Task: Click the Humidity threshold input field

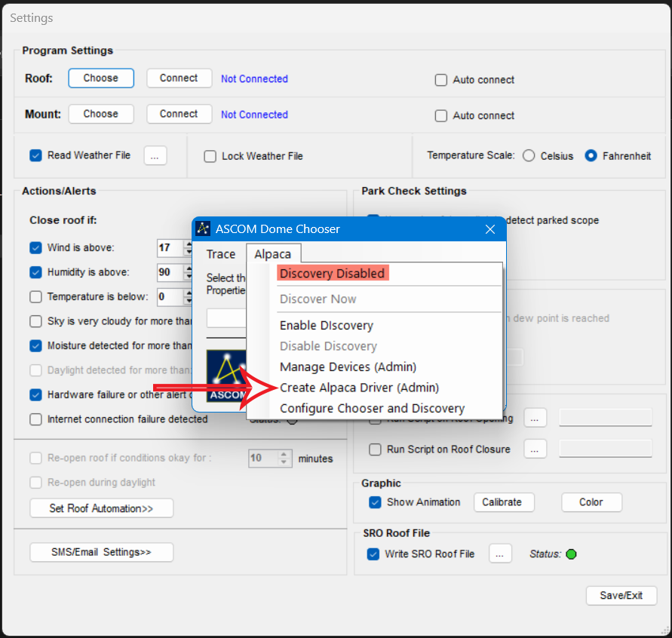Action: click(167, 272)
